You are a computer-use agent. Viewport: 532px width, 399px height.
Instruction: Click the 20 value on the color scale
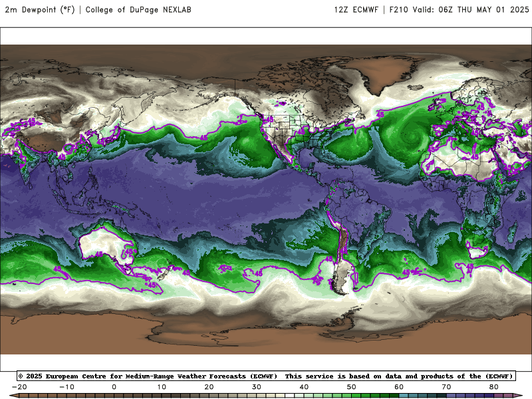(209, 387)
